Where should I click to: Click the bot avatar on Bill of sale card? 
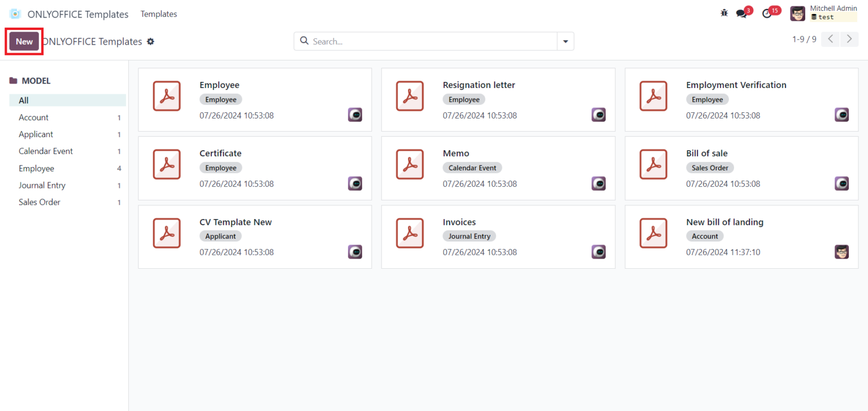click(x=841, y=183)
